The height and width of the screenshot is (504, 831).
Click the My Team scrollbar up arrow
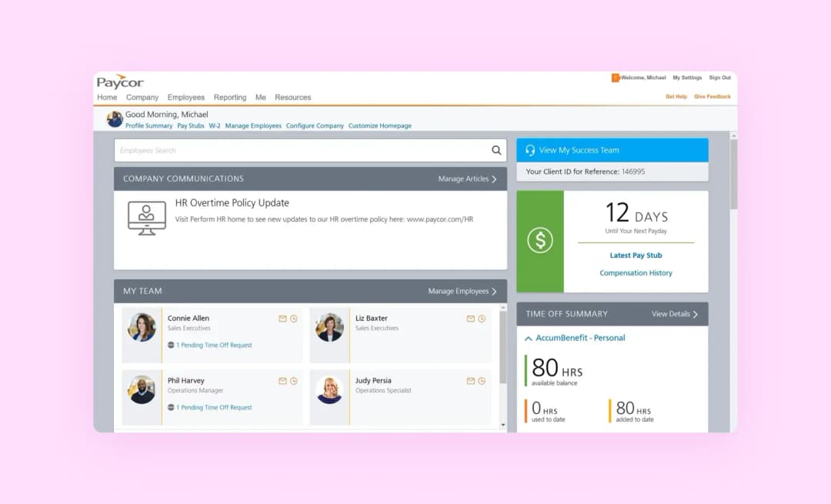[503, 307]
